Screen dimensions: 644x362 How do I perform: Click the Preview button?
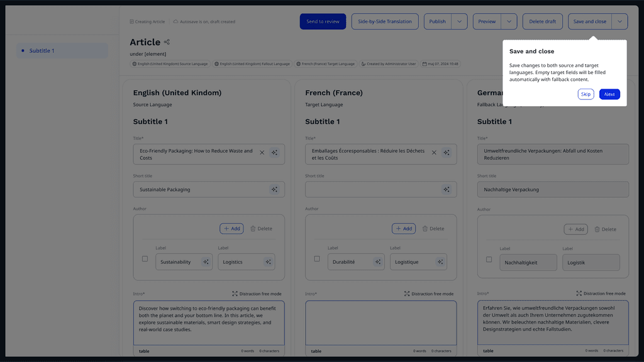coord(487,22)
